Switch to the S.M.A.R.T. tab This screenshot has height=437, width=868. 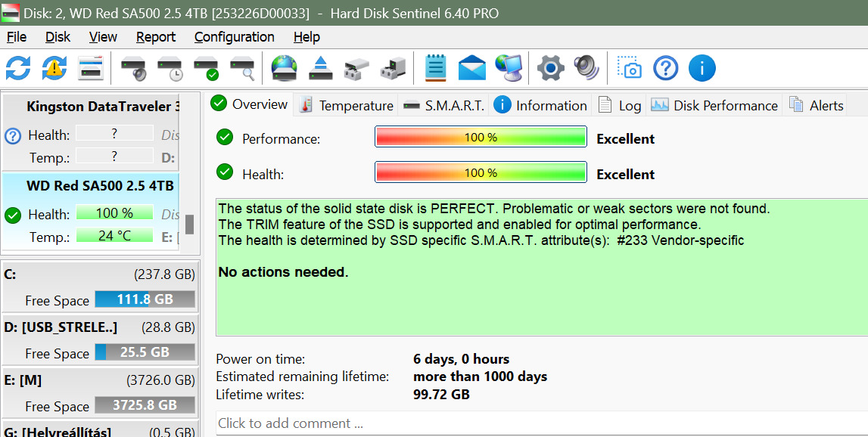[444, 105]
